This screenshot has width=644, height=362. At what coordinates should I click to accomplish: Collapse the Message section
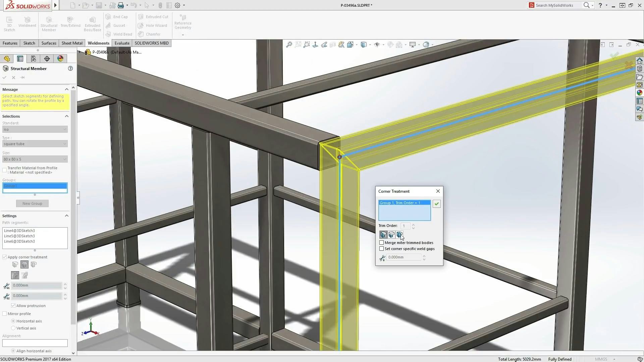66,89
